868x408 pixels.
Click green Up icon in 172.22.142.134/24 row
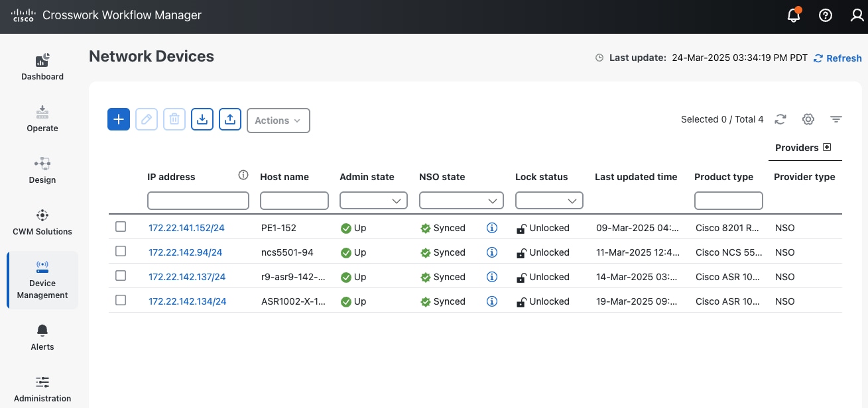point(345,302)
